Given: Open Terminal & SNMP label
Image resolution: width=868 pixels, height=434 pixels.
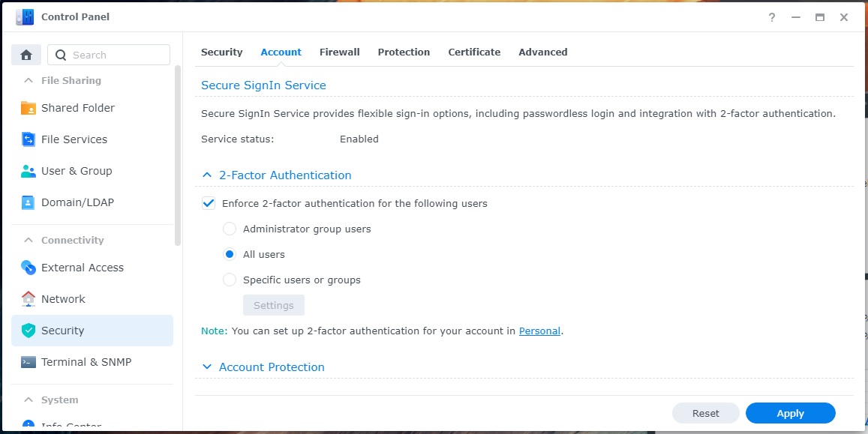Looking at the screenshot, I should pyautogui.click(x=86, y=362).
